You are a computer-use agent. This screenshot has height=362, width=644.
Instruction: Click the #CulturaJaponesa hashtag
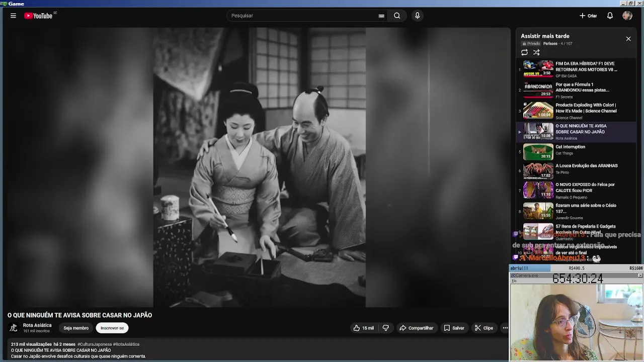pos(95,344)
